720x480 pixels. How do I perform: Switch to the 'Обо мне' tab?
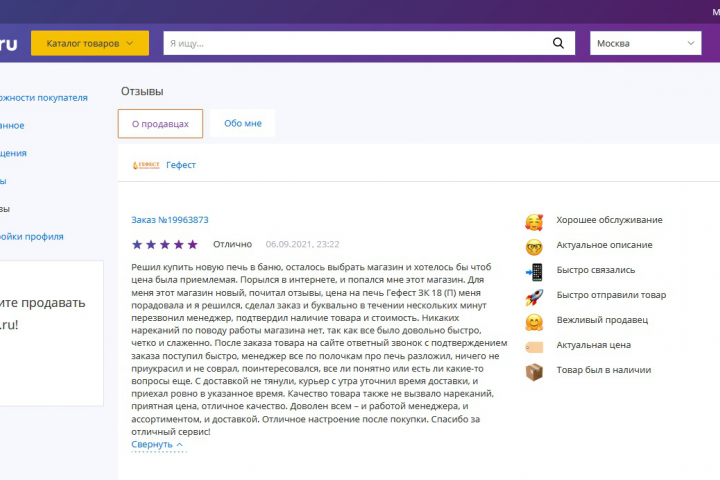pyautogui.click(x=242, y=123)
